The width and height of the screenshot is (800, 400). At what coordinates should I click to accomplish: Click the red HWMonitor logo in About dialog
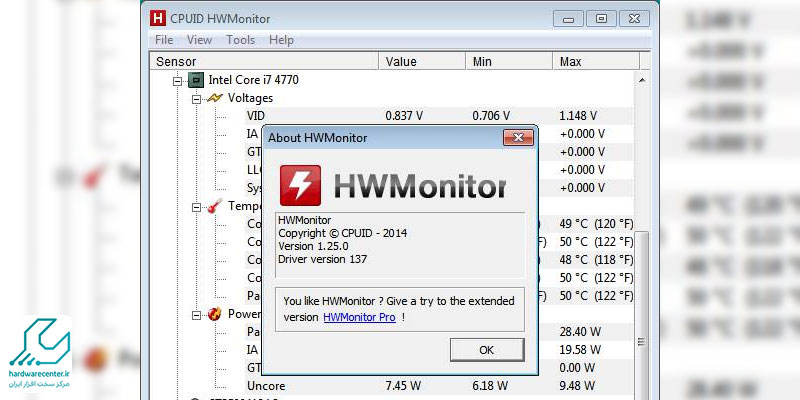click(x=299, y=186)
